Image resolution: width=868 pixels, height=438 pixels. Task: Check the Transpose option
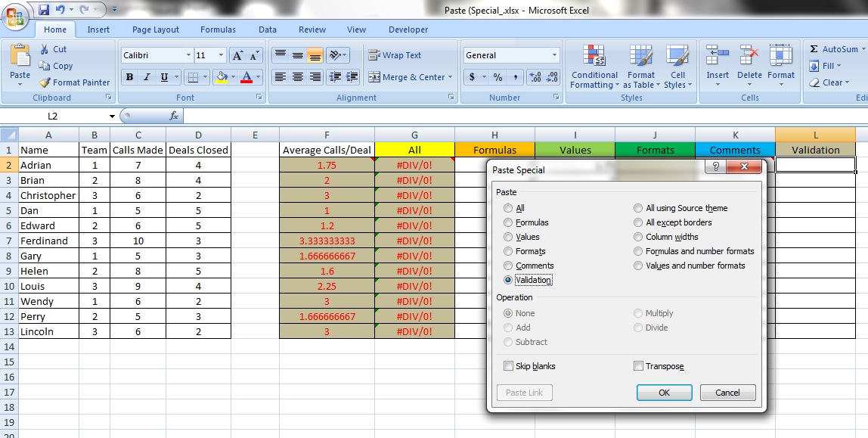[638, 366]
